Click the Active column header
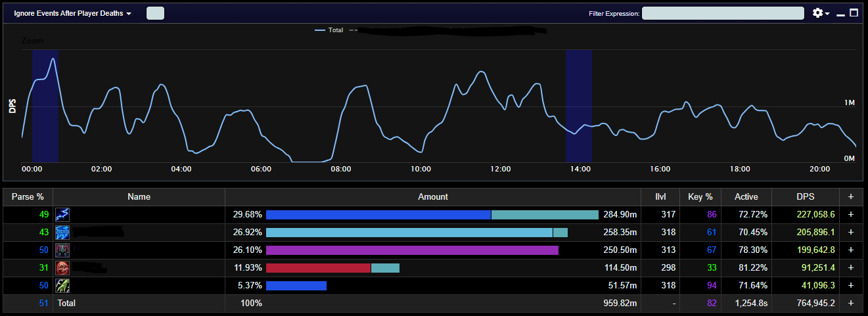Viewport: 868px width, 316px height. click(x=746, y=196)
